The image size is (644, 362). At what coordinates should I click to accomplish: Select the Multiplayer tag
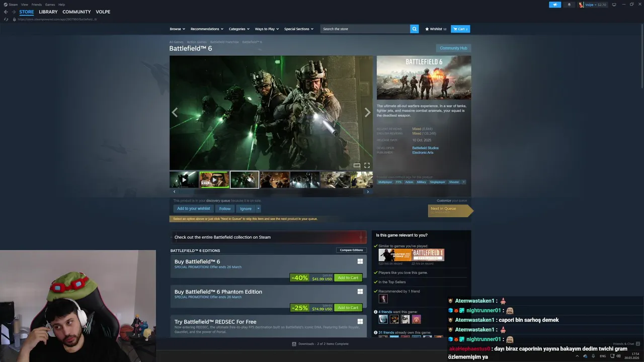pyautogui.click(x=385, y=182)
